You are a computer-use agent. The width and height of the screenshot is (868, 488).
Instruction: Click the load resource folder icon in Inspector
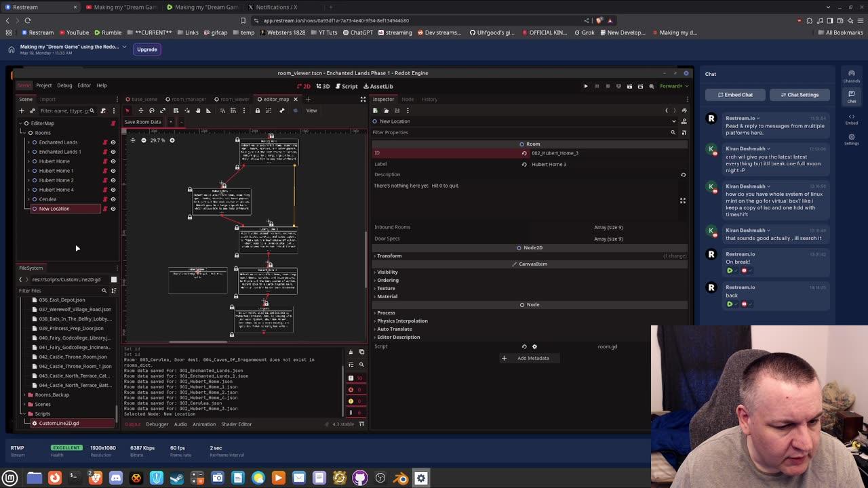386,110
